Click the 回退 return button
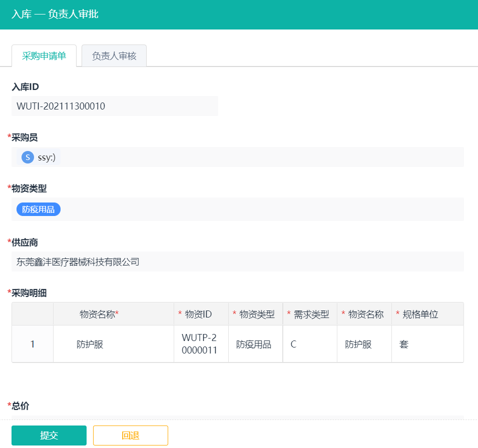478x448 pixels. 130,435
